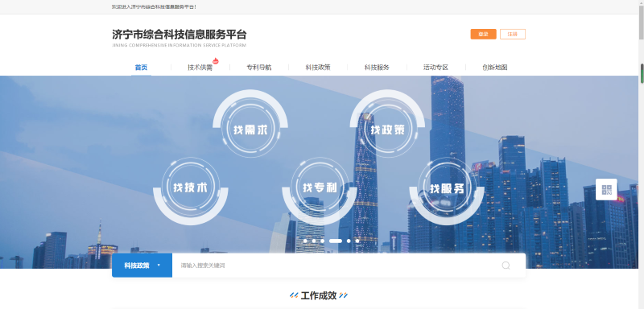Viewport: 644px width, 309px height.
Task: Open the 技术供需 menu item
Action: click(200, 68)
